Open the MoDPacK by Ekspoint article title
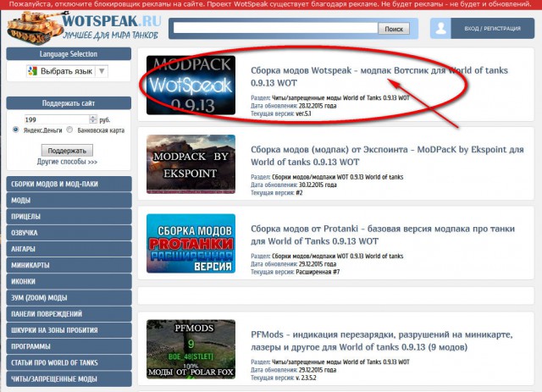 (387, 156)
